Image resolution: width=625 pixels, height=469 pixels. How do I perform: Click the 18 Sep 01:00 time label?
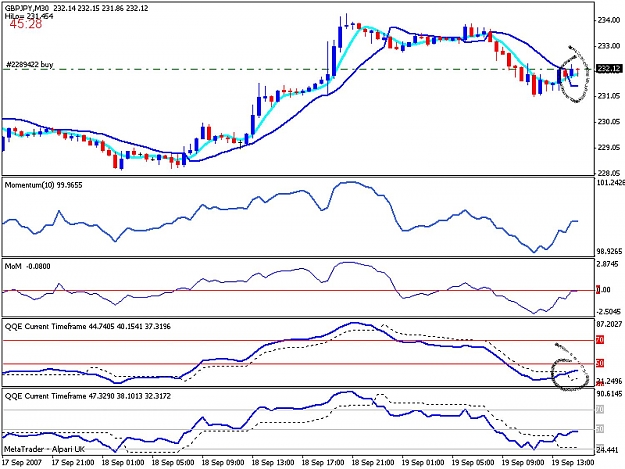(x=123, y=463)
